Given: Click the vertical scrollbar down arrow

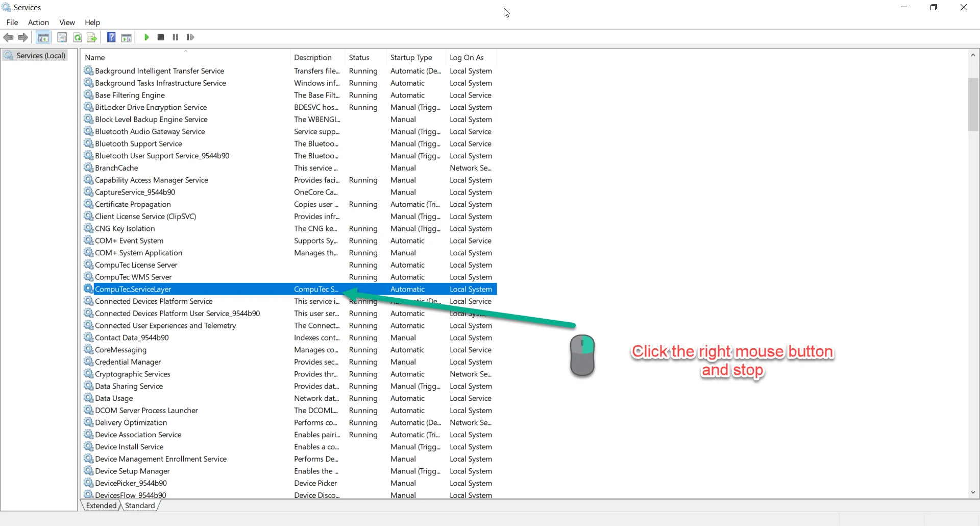Looking at the screenshot, I should 973,492.
